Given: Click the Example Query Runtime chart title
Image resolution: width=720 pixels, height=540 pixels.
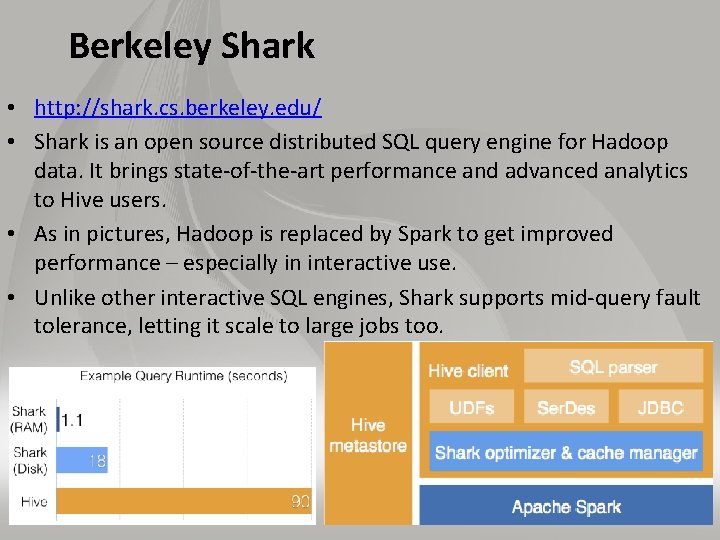Looking at the screenshot, I should click(x=184, y=376).
